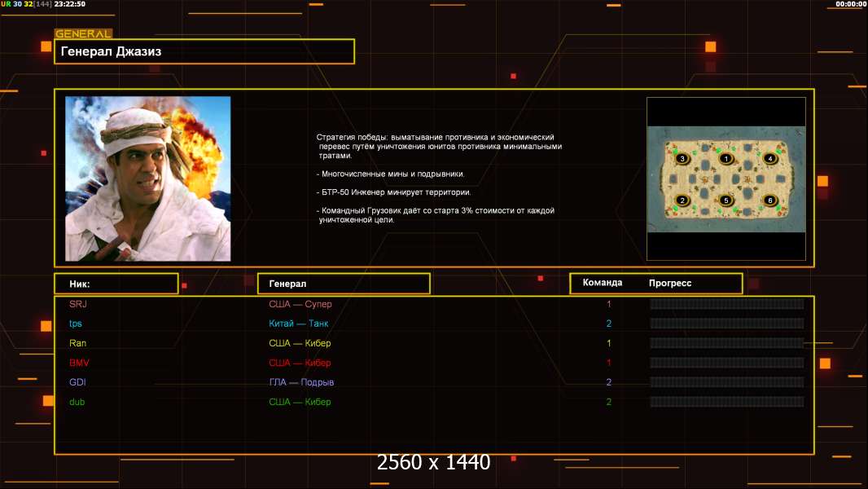
Task: Click the ГЛА — Подрыв general entry
Action: [x=301, y=382]
